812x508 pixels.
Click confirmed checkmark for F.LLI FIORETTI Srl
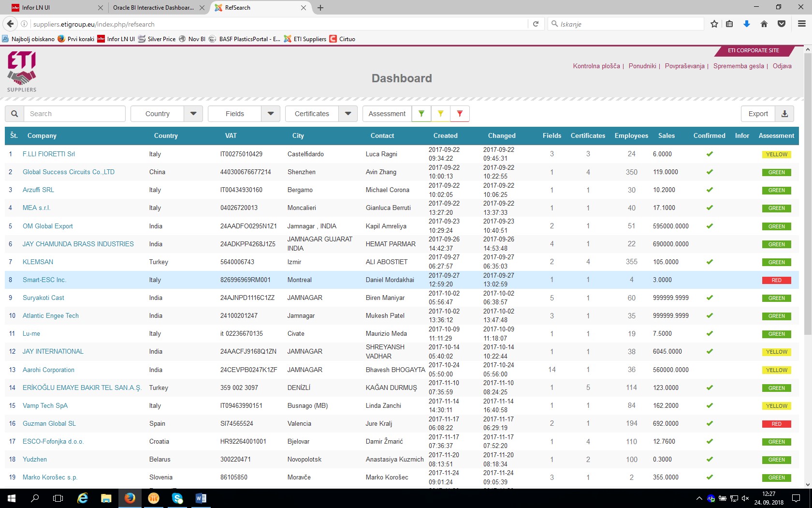pos(709,154)
